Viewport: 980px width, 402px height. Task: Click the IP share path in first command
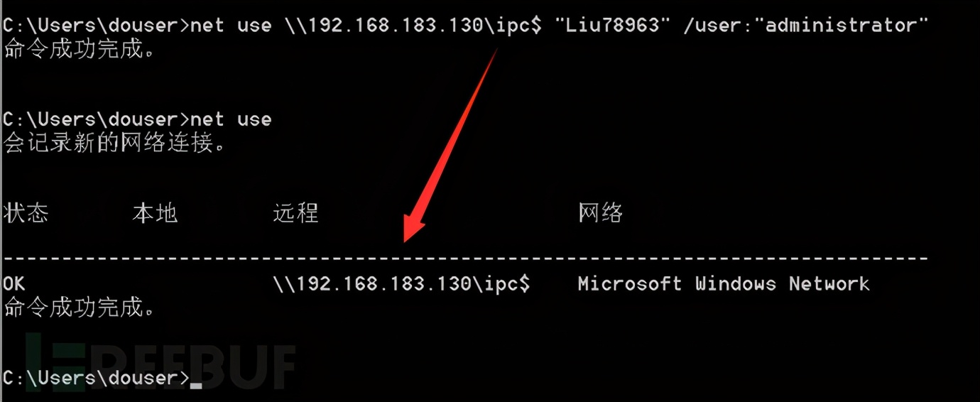[413, 26]
